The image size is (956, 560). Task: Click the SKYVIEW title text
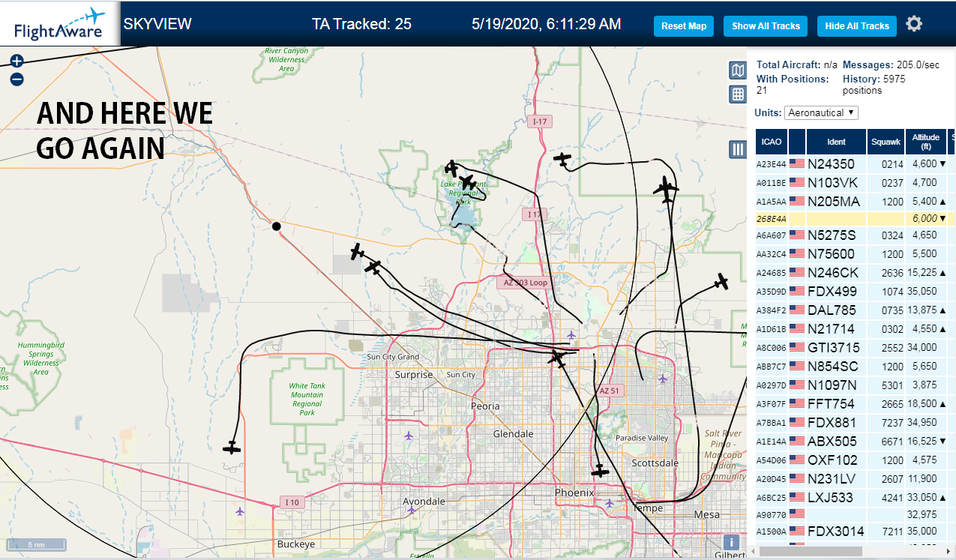click(x=157, y=24)
